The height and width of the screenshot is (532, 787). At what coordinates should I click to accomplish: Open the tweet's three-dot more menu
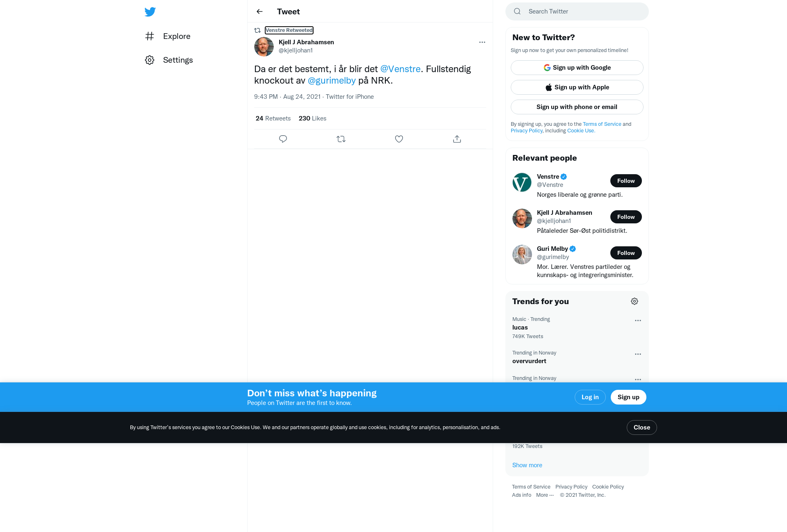pos(482,42)
